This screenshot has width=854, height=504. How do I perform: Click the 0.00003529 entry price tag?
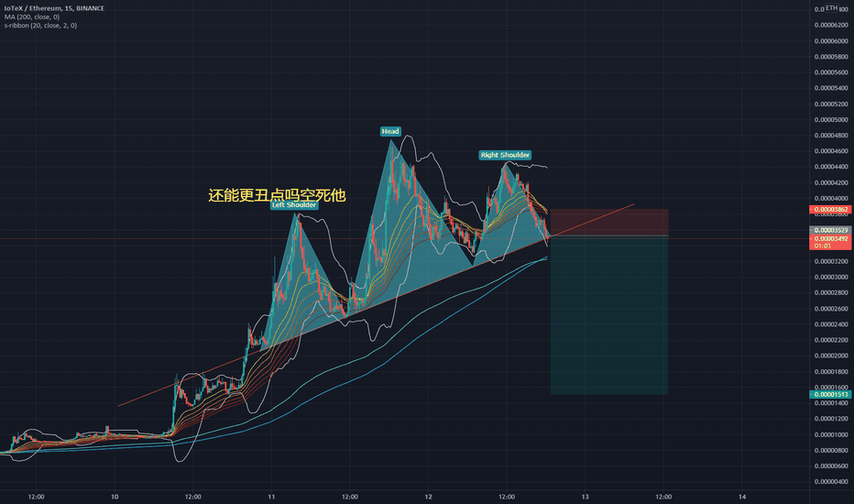830,230
